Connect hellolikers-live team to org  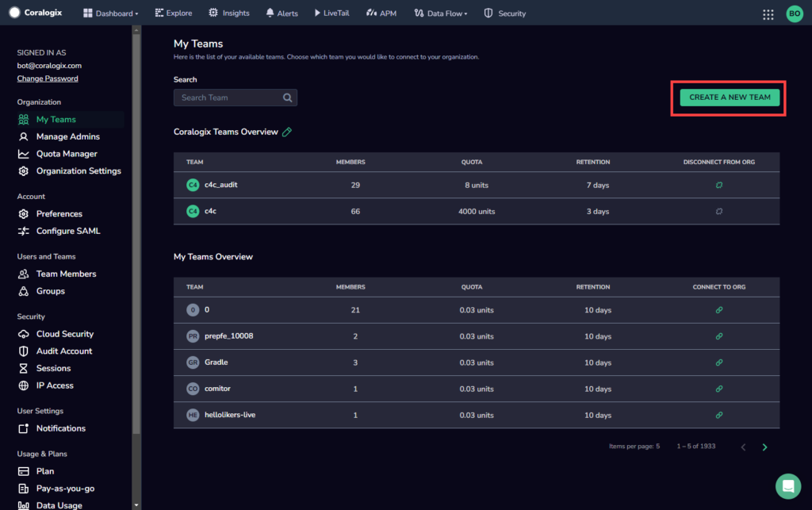(x=718, y=415)
